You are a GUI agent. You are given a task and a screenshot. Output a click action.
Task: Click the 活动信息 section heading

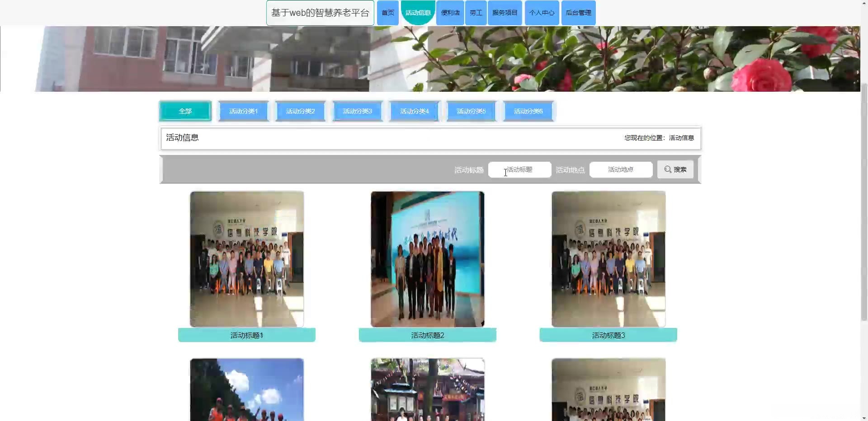182,138
